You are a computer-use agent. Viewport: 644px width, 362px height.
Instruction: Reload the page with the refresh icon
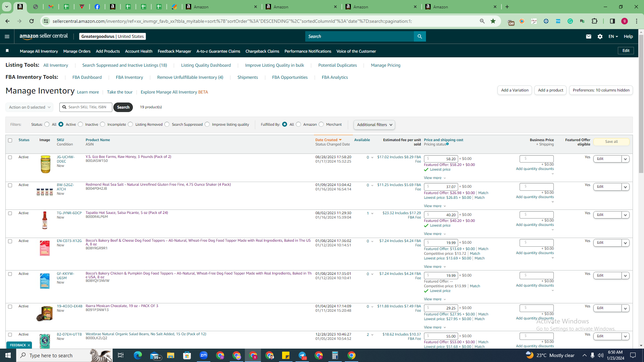pos(32,21)
